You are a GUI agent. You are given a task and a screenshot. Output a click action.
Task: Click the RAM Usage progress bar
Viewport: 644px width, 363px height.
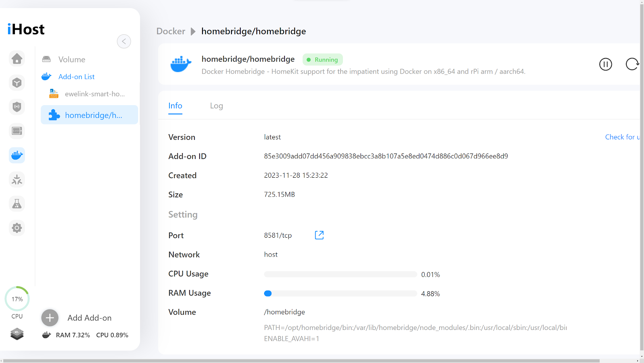tap(340, 293)
